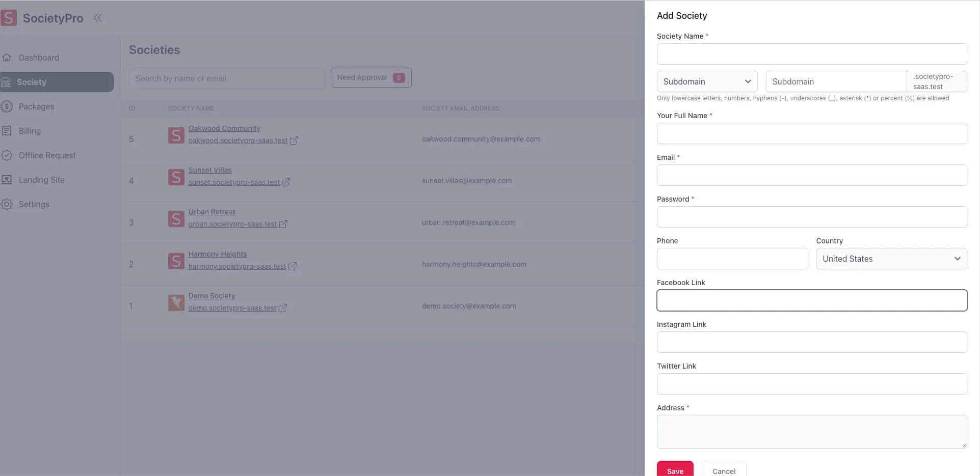This screenshot has width=980, height=476.
Task: Open Sunset Villas external link icon
Action: click(x=286, y=182)
